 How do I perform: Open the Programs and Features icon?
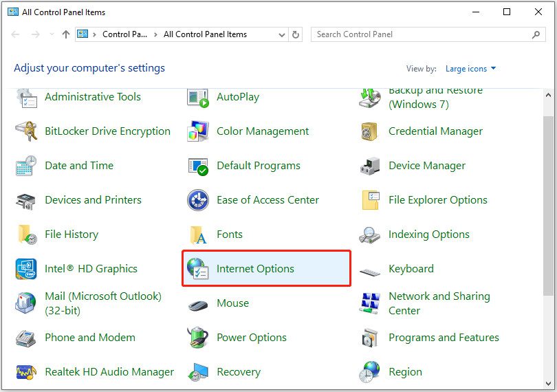[x=370, y=338]
